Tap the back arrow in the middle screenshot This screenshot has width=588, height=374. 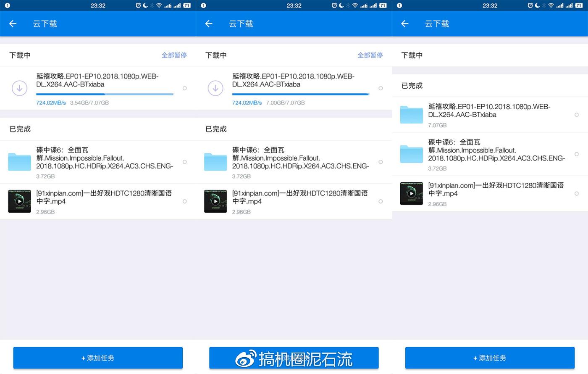(x=209, y=24)
